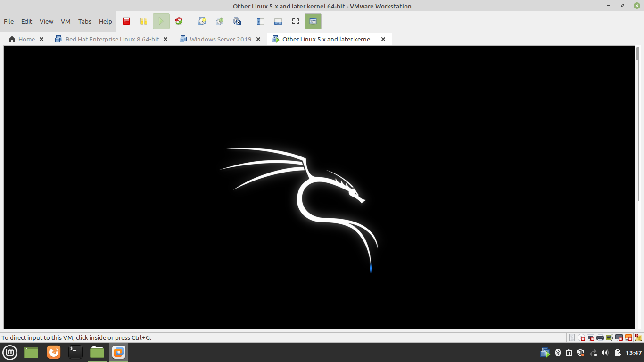Click inside the Kali VM display
The height and width of the screenshot is (362, 644).
tap(319, 187)
